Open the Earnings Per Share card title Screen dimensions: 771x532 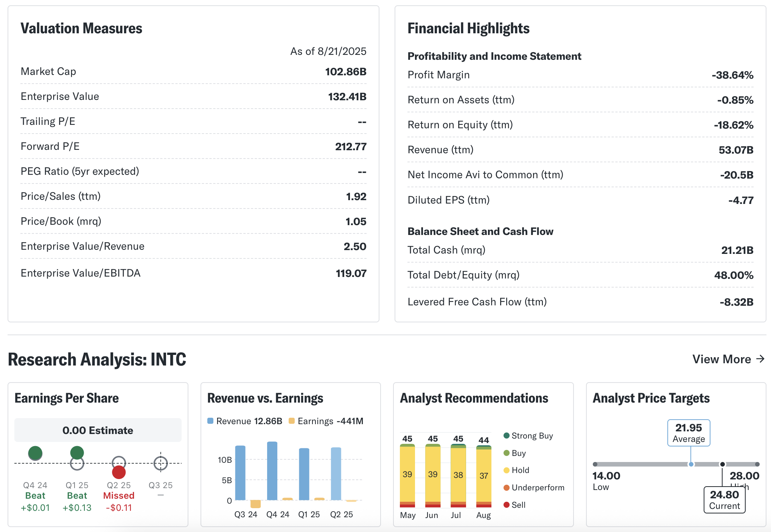pos(67,398)
